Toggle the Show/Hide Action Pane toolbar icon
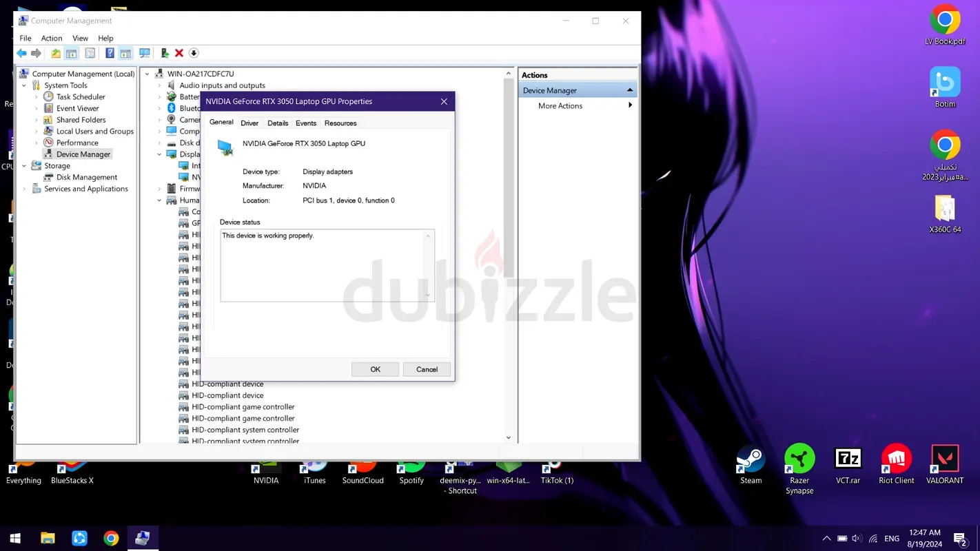The height and width of the screenshot is (551, 980). [125, 53]
